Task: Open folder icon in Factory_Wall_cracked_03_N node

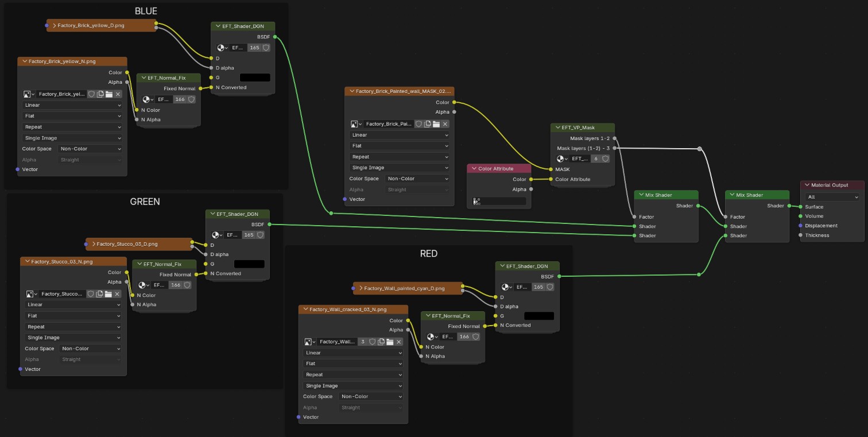Action: (x=390, y=342)
